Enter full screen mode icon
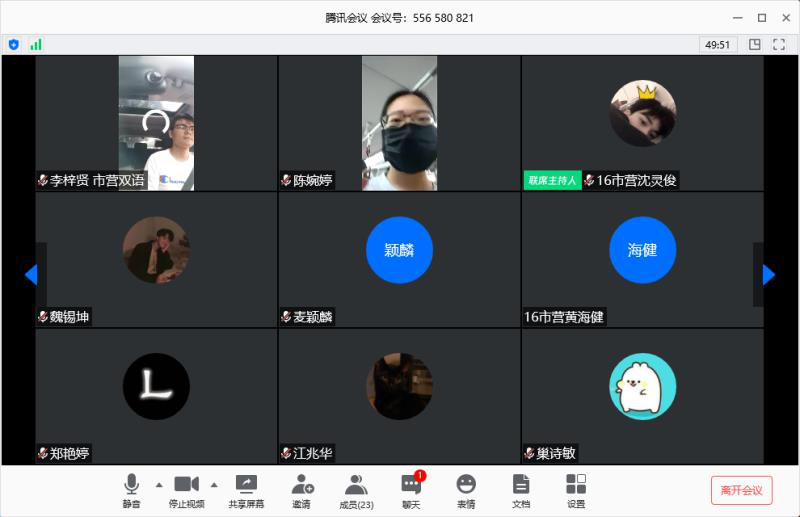Image resolution: width=800 pixels, height=517 pixels. click(x=780, y=44)
